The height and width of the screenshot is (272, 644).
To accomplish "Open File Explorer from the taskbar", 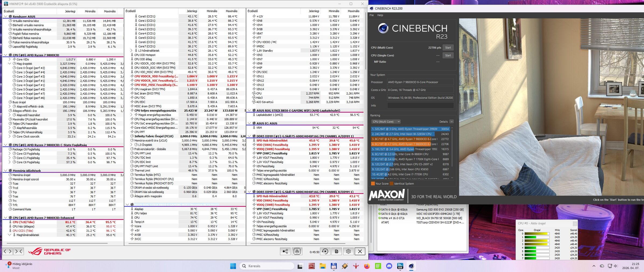I will point(323,266).
